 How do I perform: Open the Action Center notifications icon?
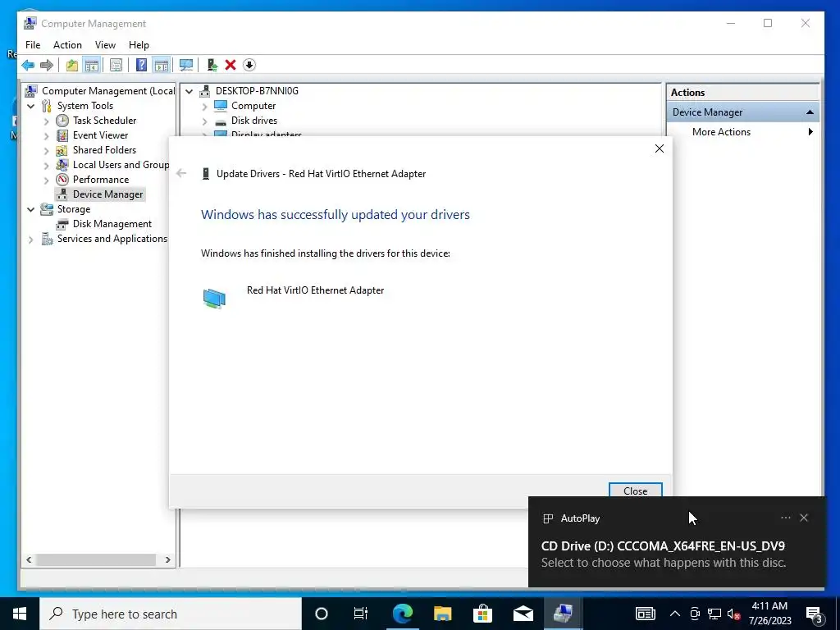[x=814, y=614]
